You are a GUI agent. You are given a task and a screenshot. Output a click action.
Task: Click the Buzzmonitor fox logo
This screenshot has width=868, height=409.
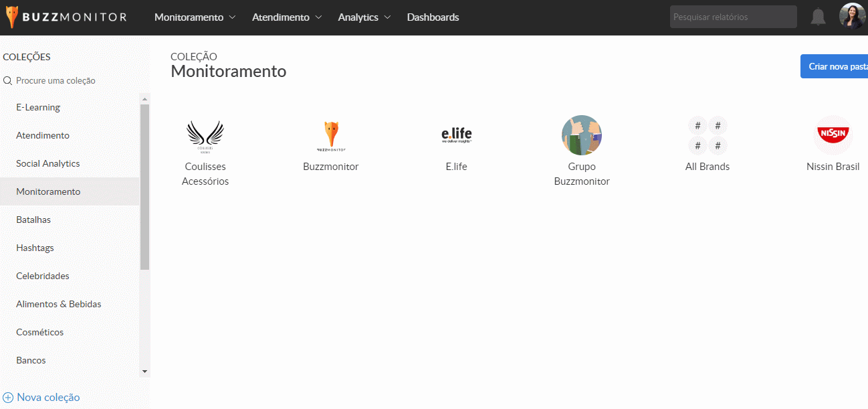point(13,17)
